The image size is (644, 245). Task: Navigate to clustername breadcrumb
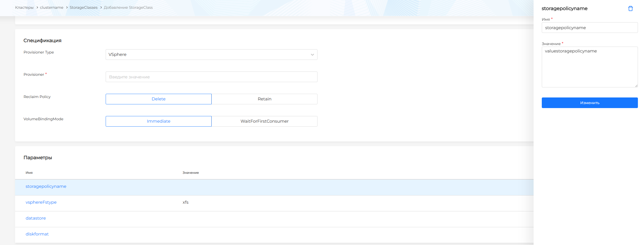(52, 7)
